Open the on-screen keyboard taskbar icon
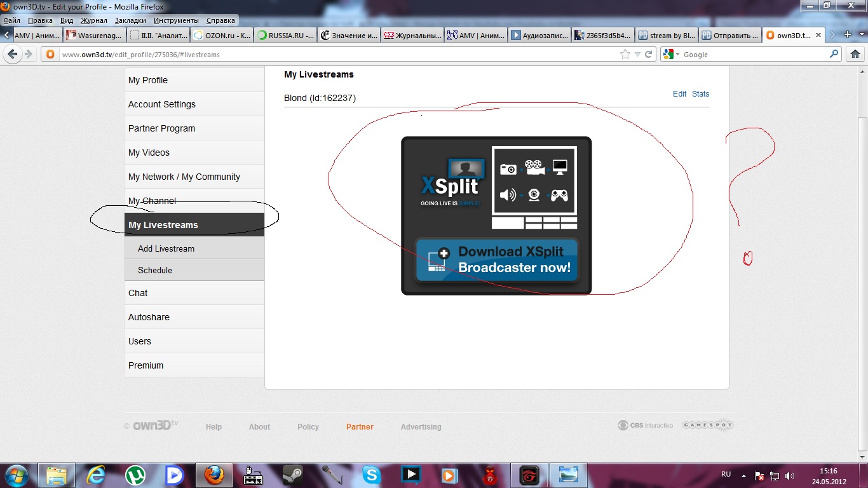 (254, 475)
